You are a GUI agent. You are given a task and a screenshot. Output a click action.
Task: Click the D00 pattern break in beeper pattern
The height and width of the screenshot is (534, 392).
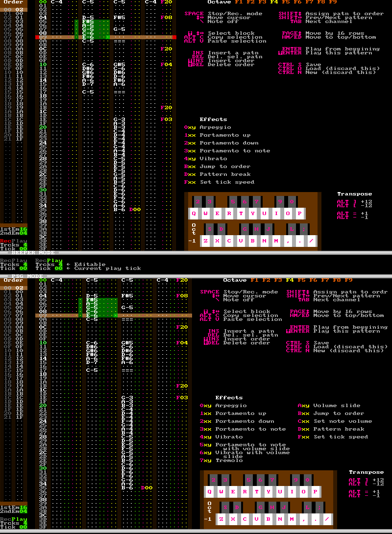(135, 210)
